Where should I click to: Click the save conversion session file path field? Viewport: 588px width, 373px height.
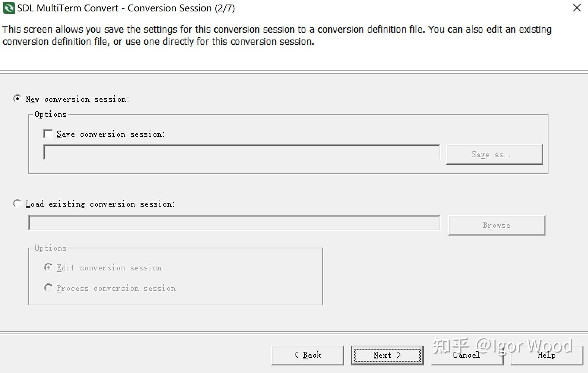tap(242, 153)
